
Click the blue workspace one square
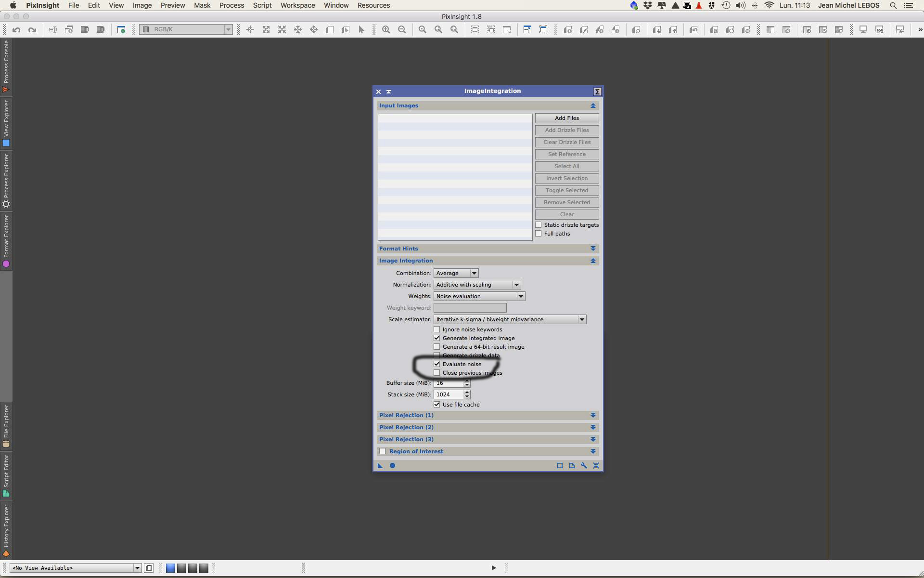pyautogui.click(x=170, y=568)
